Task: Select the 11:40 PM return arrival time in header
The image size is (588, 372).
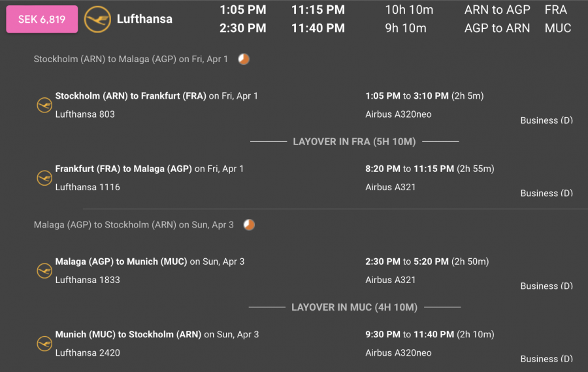Action: click(318, 28)
